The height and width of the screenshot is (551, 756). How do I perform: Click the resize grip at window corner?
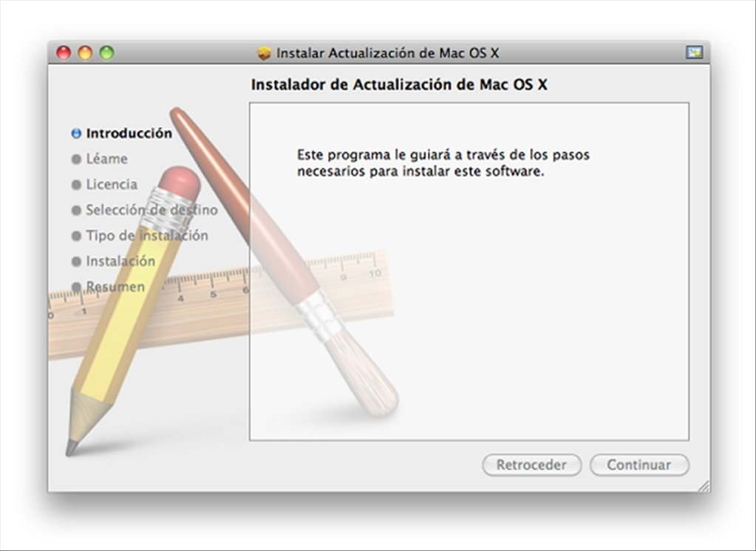(x=704, y=486)
